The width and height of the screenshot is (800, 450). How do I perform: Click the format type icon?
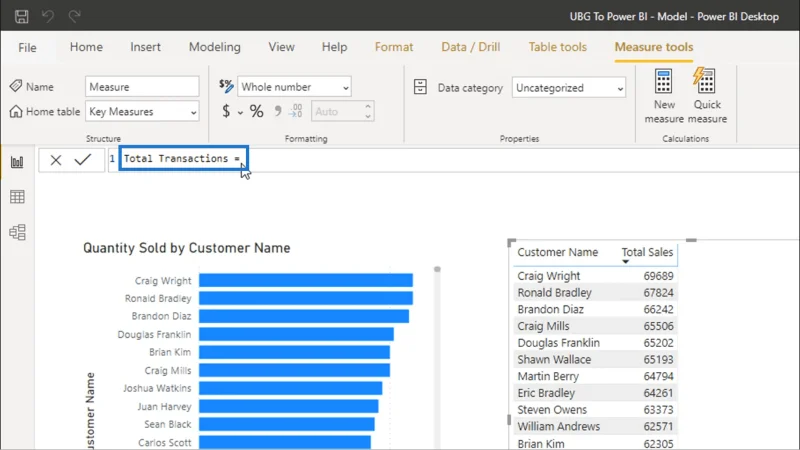click(226, 86)
